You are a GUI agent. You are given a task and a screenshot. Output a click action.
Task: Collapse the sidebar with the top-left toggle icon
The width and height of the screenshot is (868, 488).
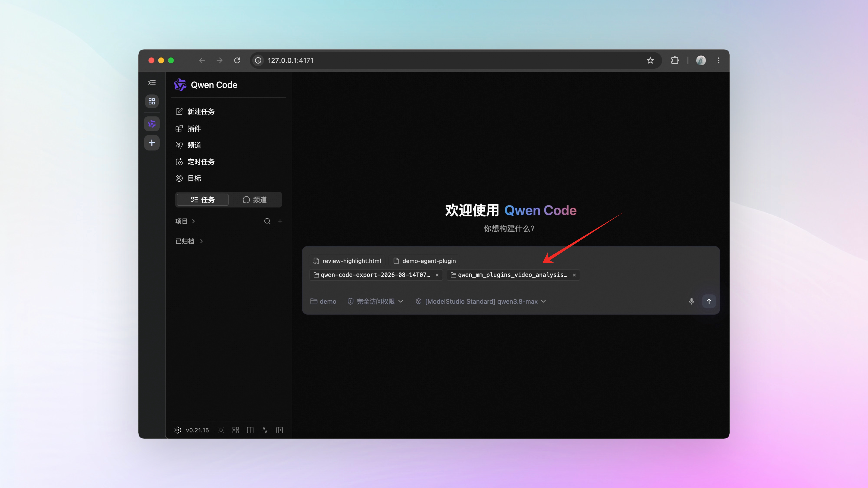click(x=152, y=83)
